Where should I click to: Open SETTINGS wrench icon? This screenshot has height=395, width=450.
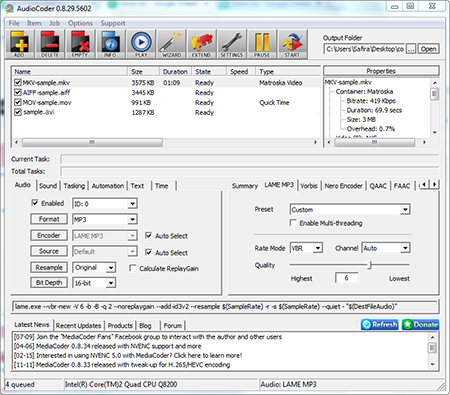point(232,44)
